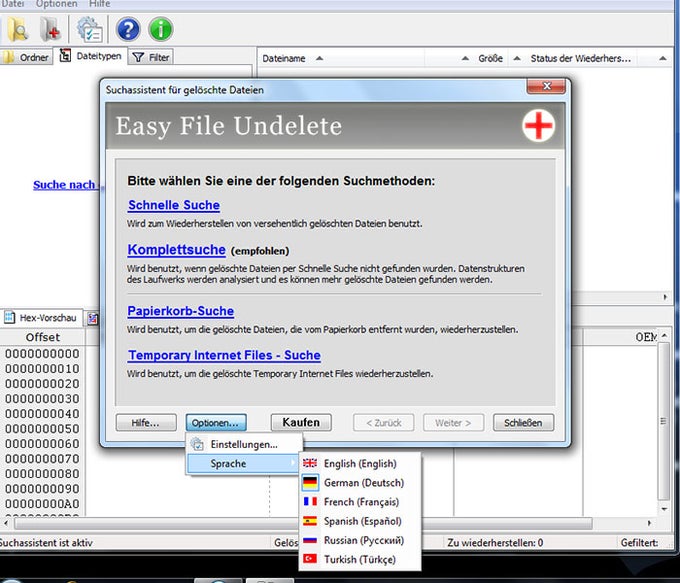Viewport: 680px width, 583px height.
Task: Expand the Sprache submenu entry
Action: click(x=243, y=463)
